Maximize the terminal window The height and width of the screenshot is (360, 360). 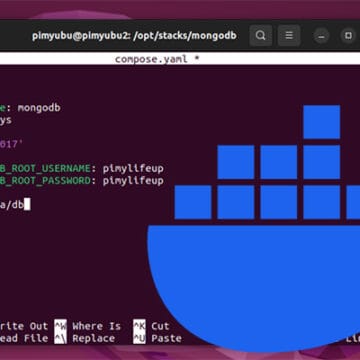coord(348,35)
